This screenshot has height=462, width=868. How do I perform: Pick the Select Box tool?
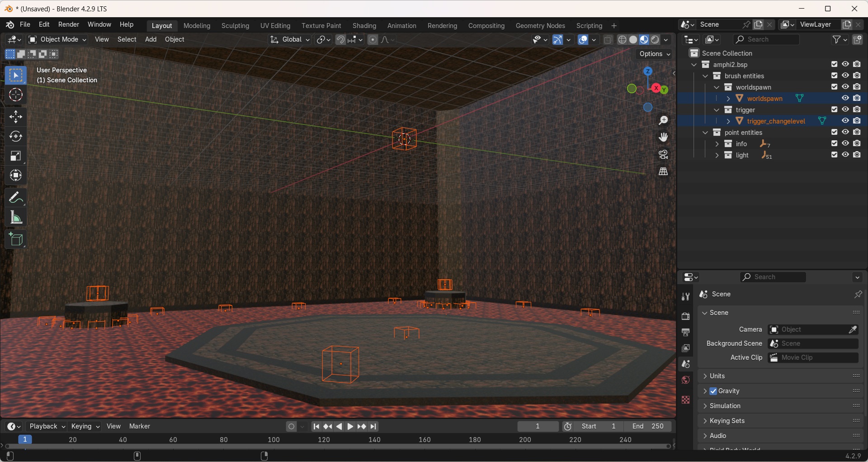tap(16, 75)
